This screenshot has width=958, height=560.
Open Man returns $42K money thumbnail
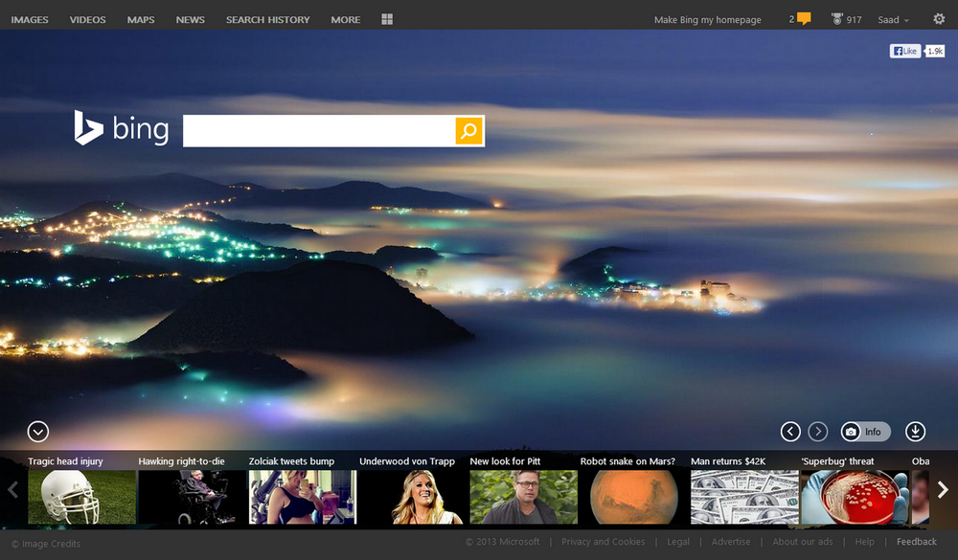[x=744, y=497]
